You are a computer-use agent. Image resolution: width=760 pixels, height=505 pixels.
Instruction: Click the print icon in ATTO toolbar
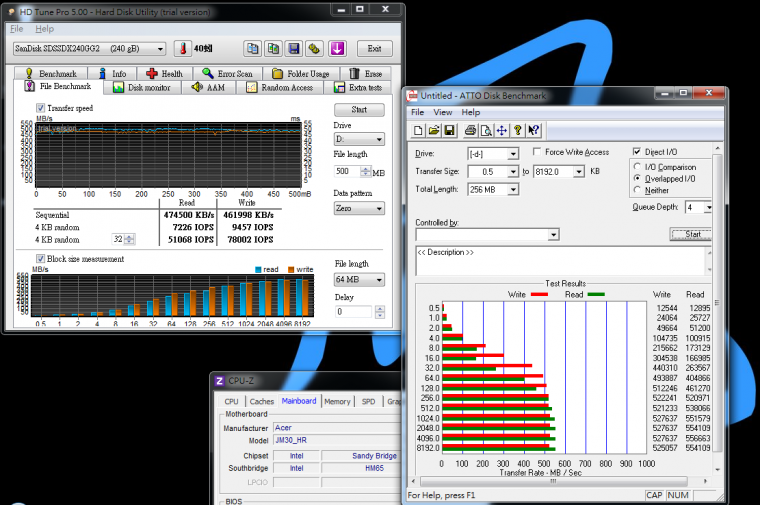470,130
